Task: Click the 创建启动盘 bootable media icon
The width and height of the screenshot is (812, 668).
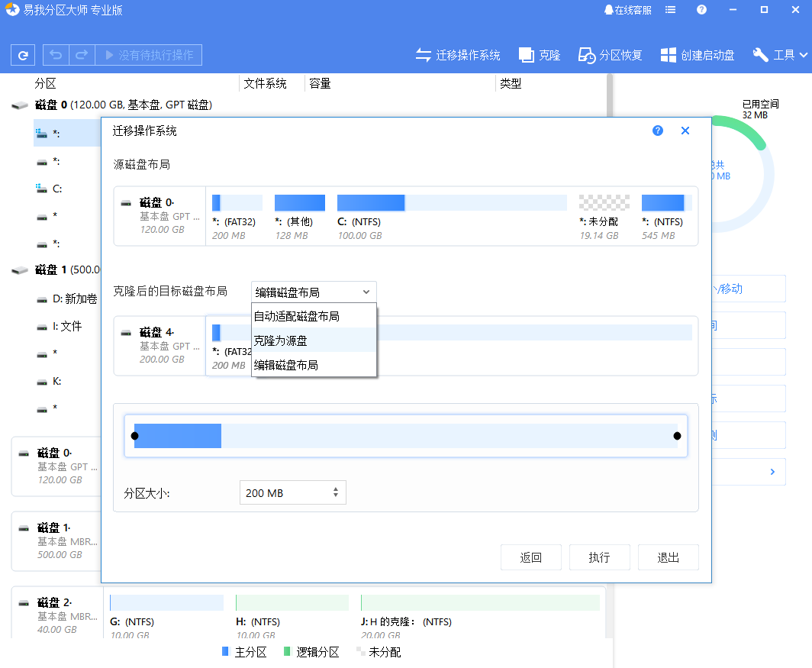Action: point(697,54)
